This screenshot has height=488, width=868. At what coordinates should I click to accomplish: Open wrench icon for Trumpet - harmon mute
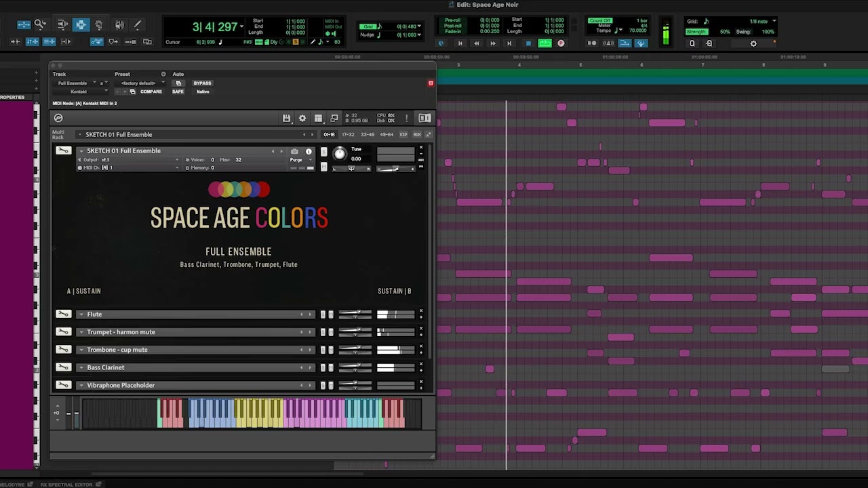pos(63,331)
